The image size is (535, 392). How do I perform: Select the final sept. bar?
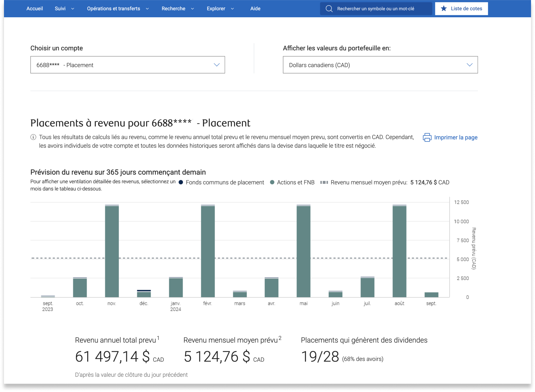432,295
